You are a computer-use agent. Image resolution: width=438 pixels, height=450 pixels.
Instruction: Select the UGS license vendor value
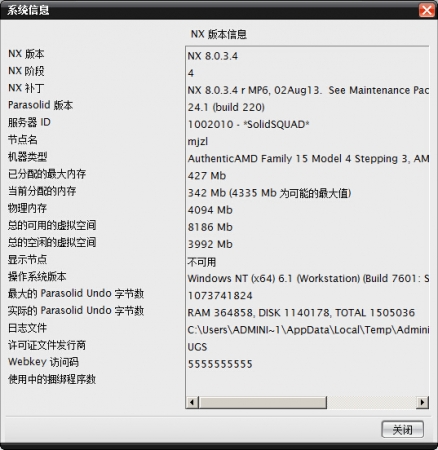[197, 347]
